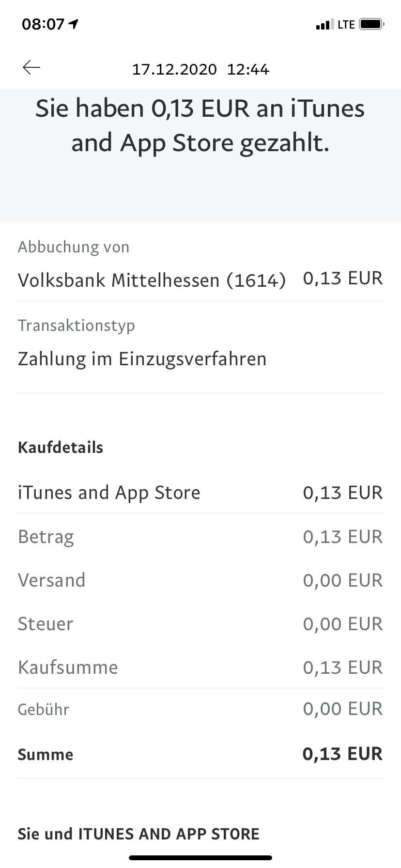This screenshot has height=868, width=401.
Task: Tap the Versand shipping row
Action: [200, 580]
